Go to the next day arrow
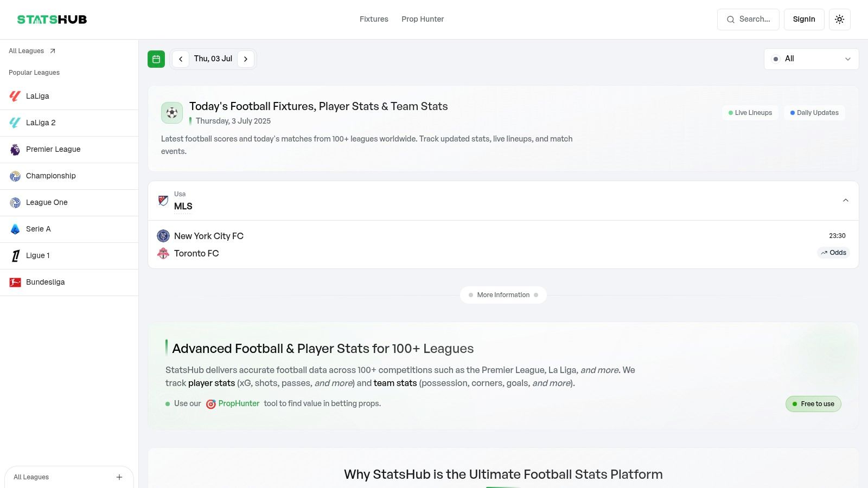Screen dimensions: 868x488 pos(246,59)
